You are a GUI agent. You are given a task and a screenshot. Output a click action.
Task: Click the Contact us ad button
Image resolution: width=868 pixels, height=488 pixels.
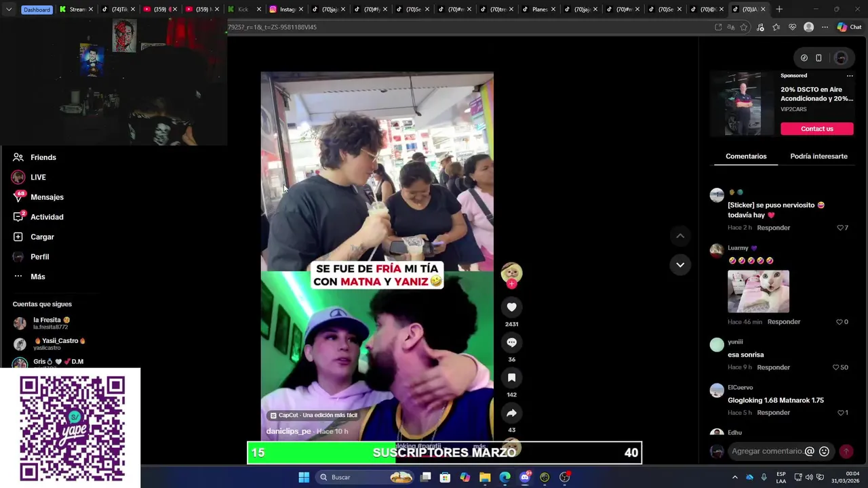[816, 129]
